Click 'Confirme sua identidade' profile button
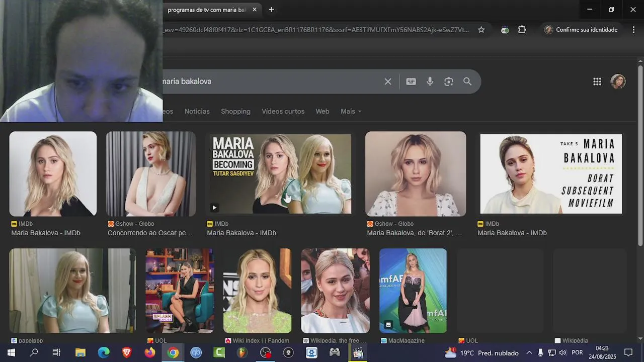Image resolution: width=644 pixels, height=362 pixels. pos(581,30)
